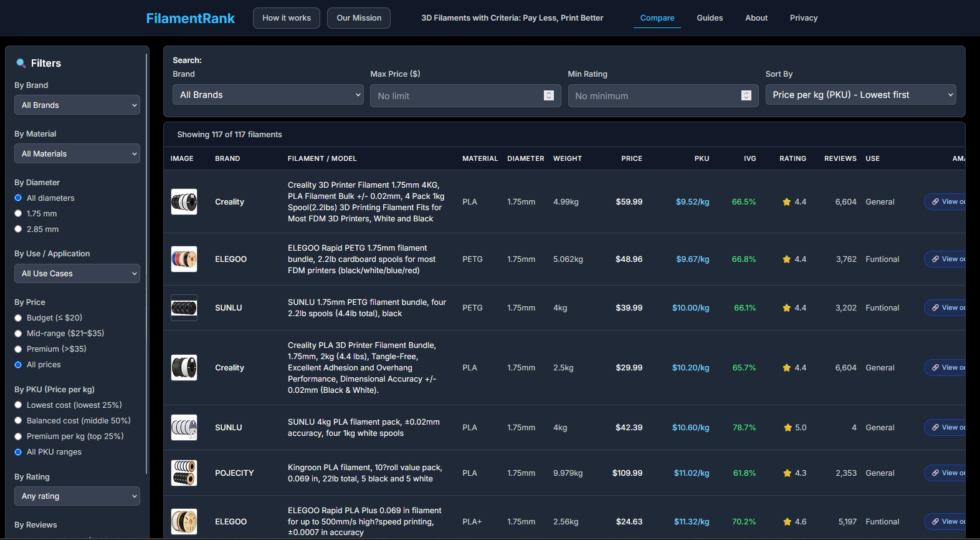Viewport: 980px width, 540px height.
Task: Expand the All Materials dropdown in the sidebar
Action: 77,154
